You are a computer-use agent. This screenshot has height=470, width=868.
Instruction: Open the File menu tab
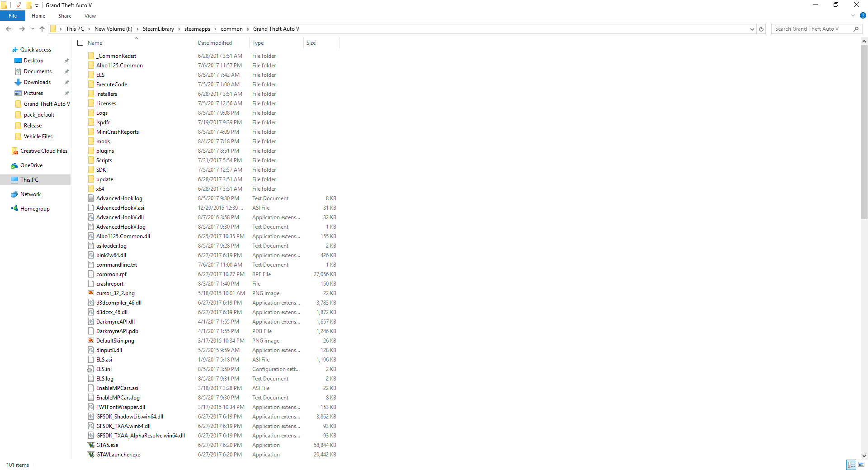pos(13,16)
